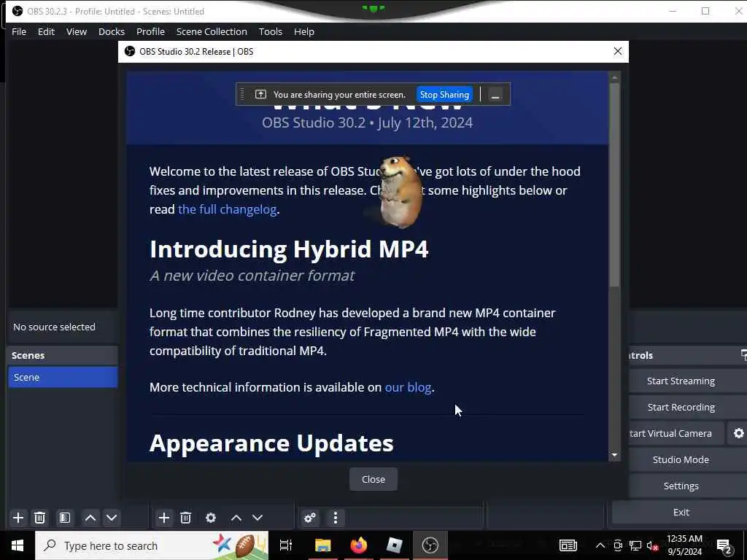The width and height of the screenshot is (747, 560).
Task: Click Start Streaming
Action: [681, 381]
